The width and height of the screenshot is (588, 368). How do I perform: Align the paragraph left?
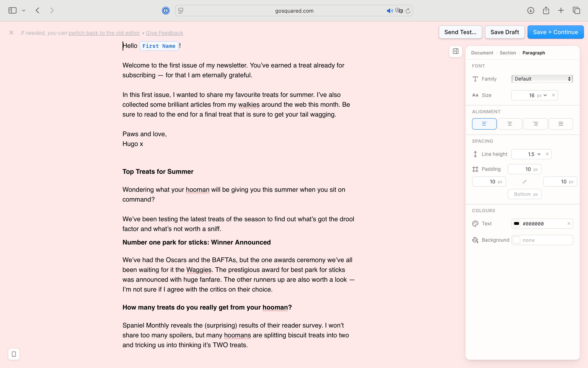click(484, 124)
